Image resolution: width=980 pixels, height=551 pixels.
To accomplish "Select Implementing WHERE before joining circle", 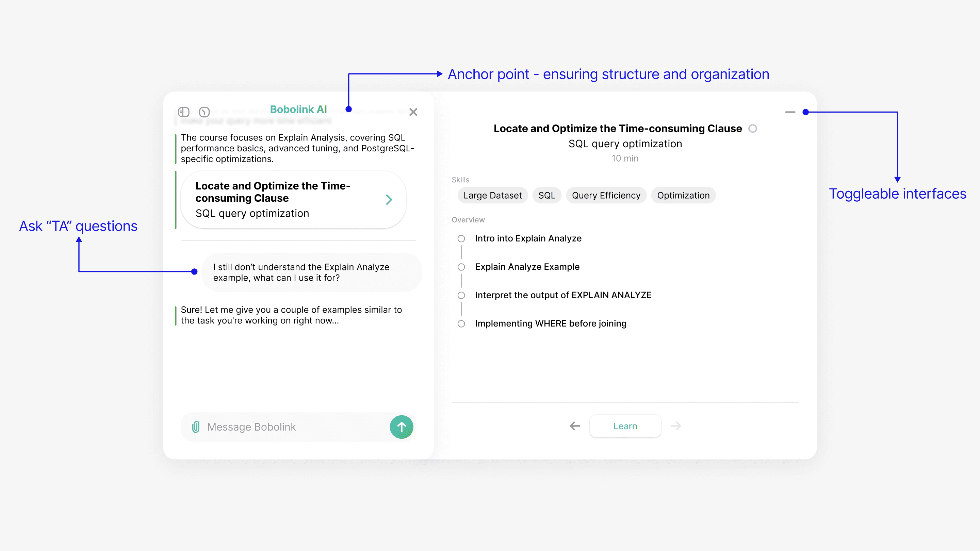I will pyautogui.click(x=461, y=323).
